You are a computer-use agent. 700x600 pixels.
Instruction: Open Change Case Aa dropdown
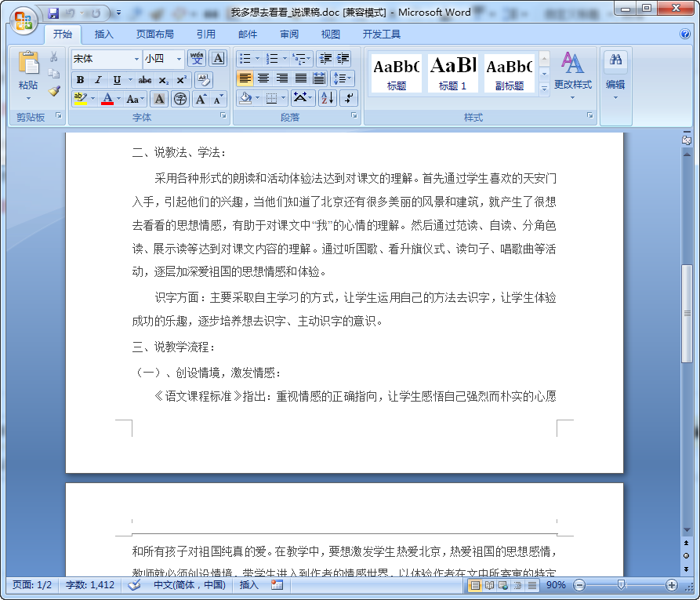135,99
